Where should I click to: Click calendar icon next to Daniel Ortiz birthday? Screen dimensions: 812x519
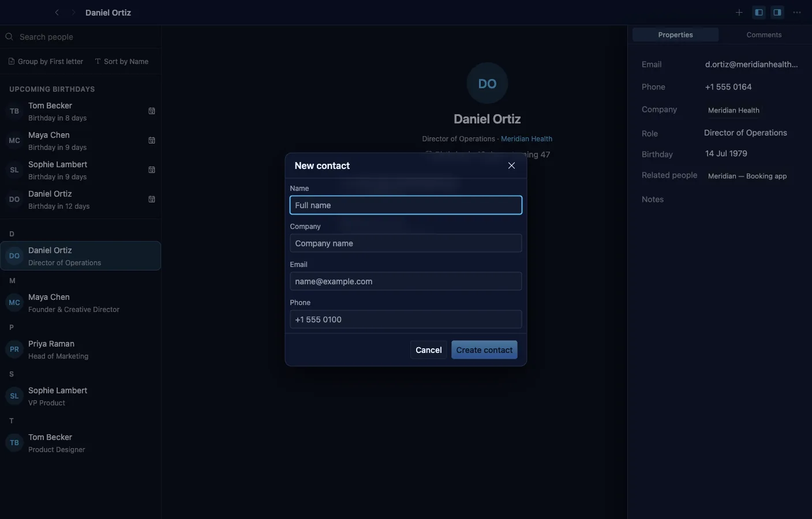(x=152, y=199)
